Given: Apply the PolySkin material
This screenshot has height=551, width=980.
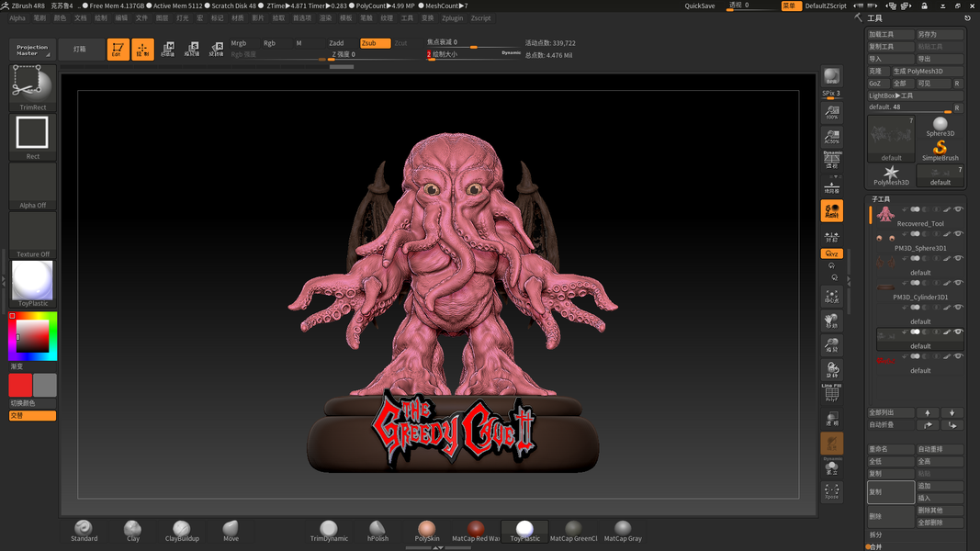Looking at the screenshot, I should coord(427,531).
